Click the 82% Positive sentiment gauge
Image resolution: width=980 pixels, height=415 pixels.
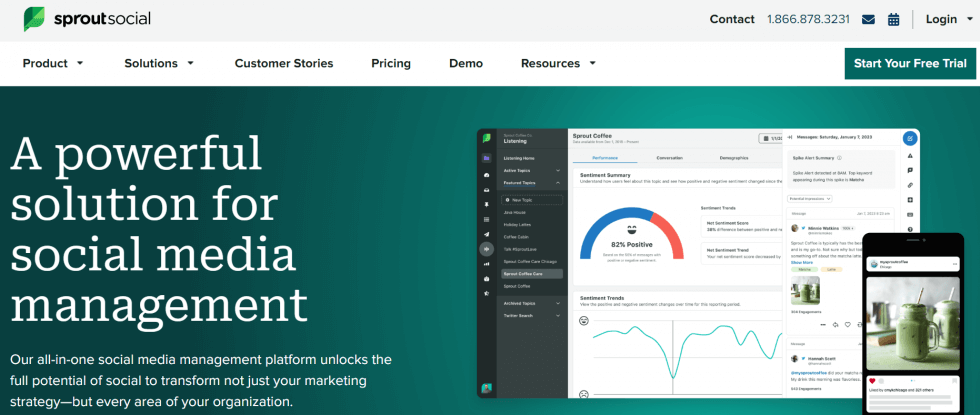pos(631,234)
